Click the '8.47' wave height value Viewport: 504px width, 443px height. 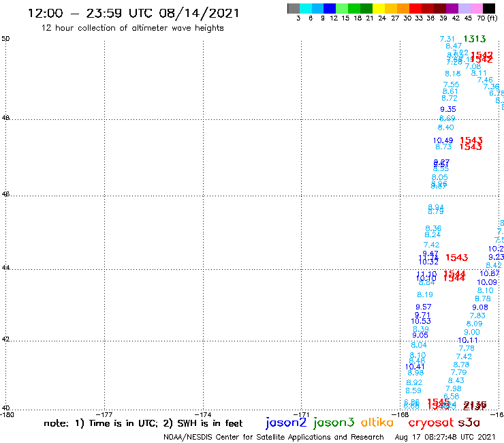tap(454, 46)
